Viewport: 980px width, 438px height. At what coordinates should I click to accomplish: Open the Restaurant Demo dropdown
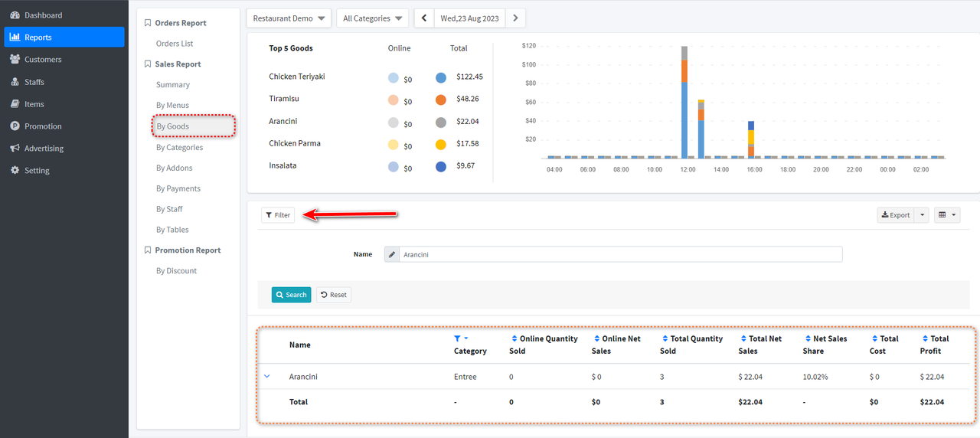click(289, 18)
